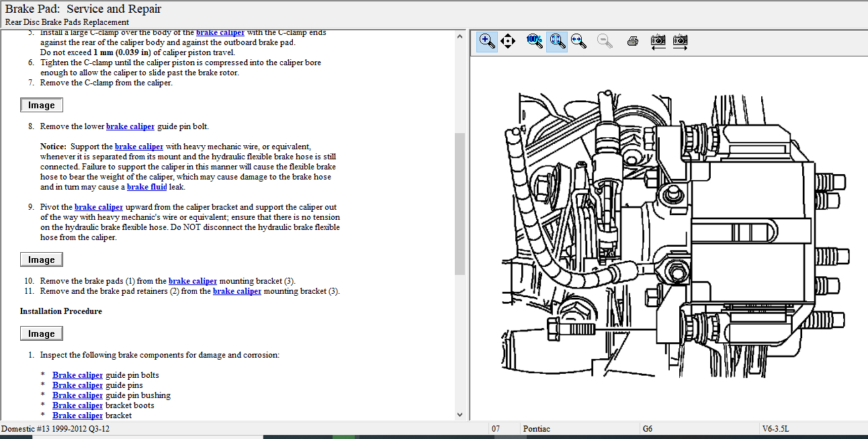Click brake caliper link in step 8
This screenshot has width=868, height=439.
(x=130, y=126)
